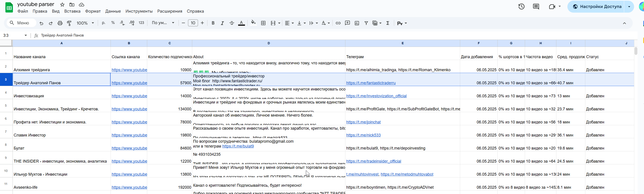Image resolution: width=644 pixels, height=194 pixels.
Task: Open the comments thread icon
Action: [x=536, y=6]
